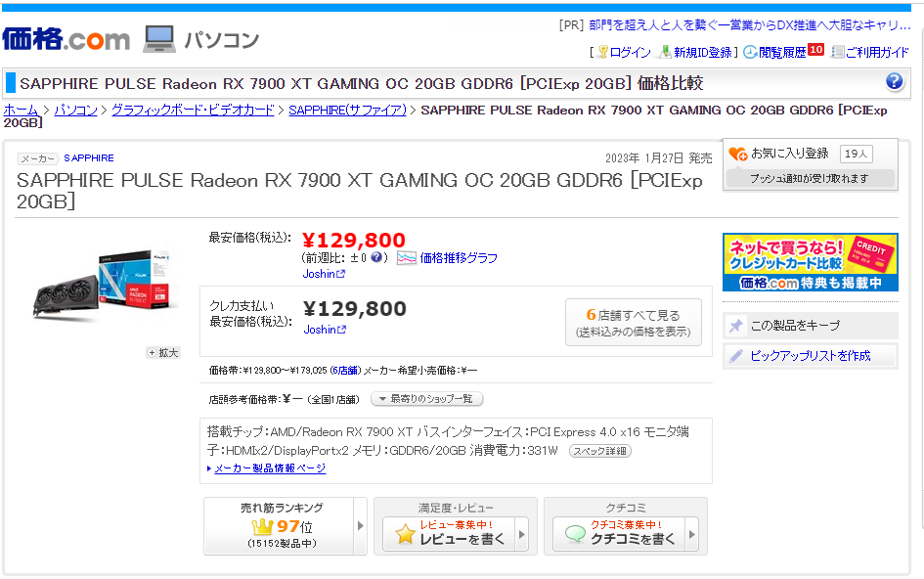Click the pencil icon for pickup list
Screen dimensions: 924x579
pos(736,356)
